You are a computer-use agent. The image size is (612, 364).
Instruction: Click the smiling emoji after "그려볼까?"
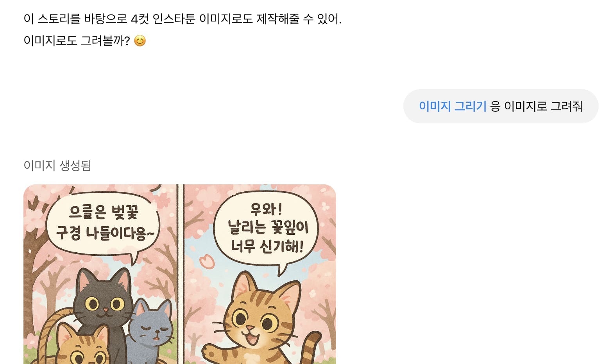[x=140, y=41]
